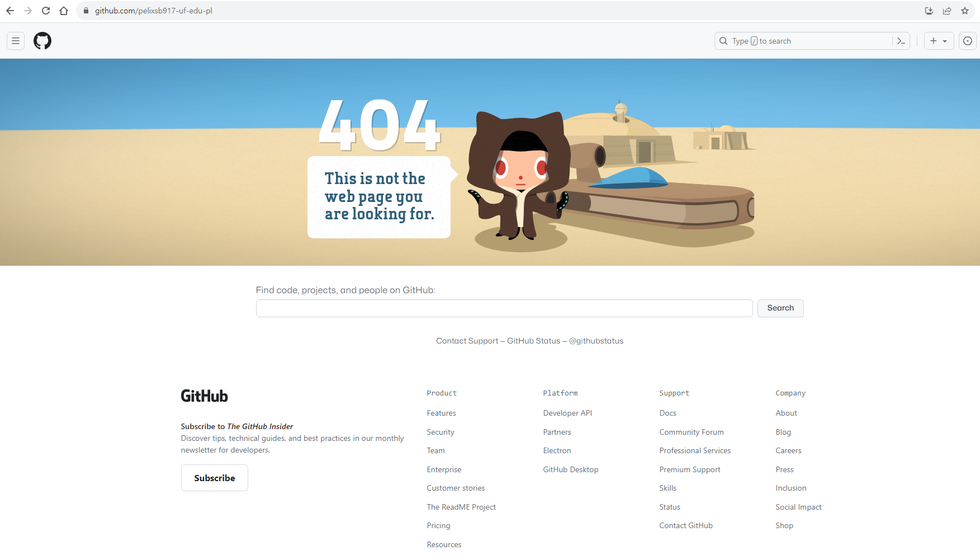The width and height of the screenshot is (980, 555).
Task: Open the Status footer link
Action: click(x=670, y=507)
